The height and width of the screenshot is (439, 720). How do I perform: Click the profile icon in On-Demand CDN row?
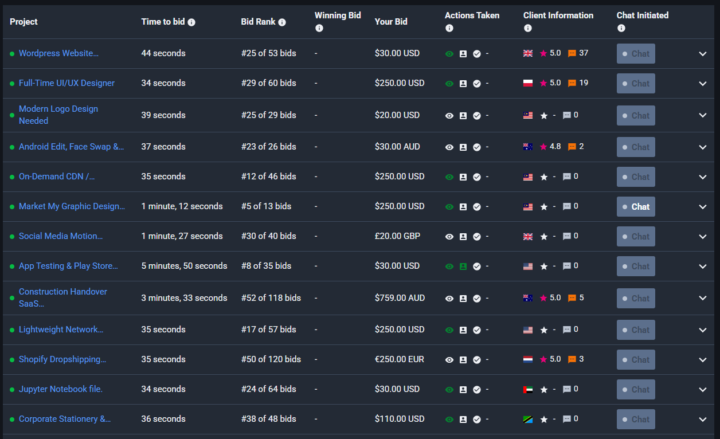pos(463,177)
